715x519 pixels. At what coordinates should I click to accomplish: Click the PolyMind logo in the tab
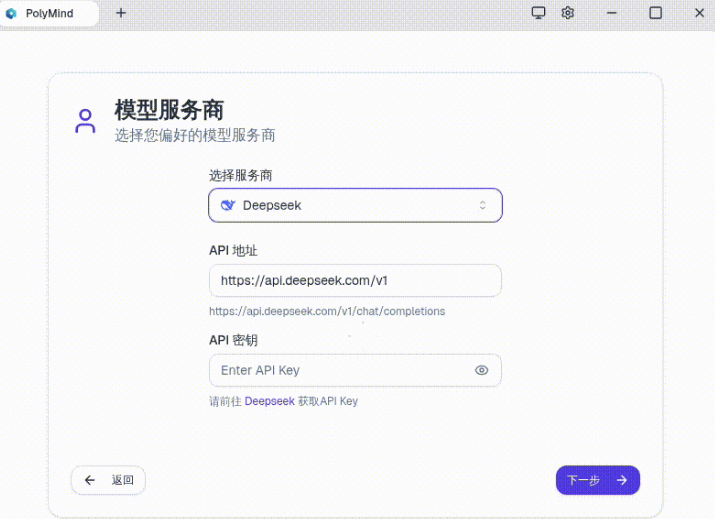[x=12, y=13]
